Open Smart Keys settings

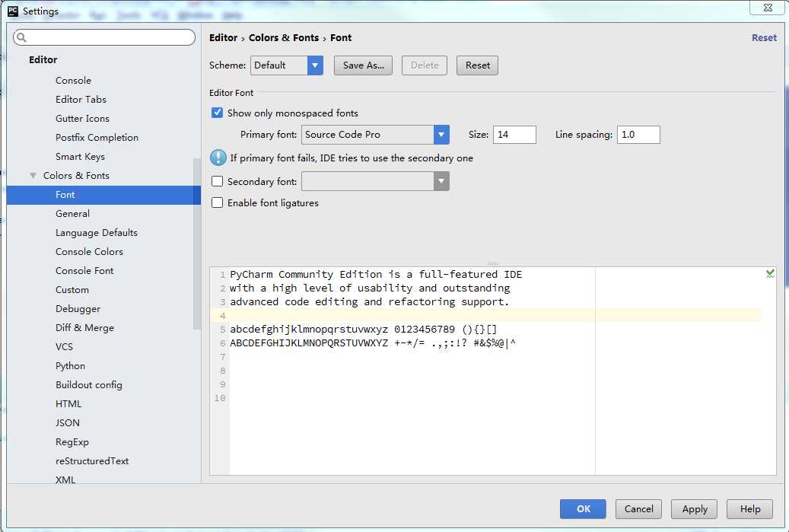81,157
